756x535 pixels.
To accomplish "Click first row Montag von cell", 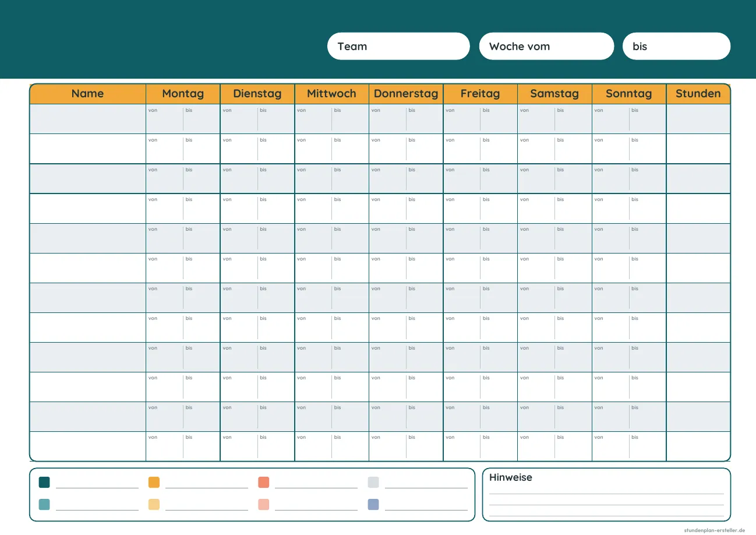I will tap(165, 119).
